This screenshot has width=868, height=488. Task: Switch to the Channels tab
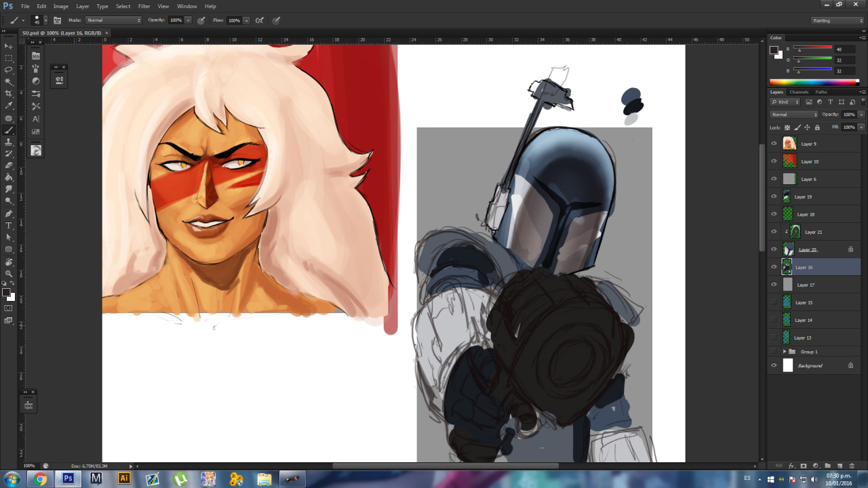tap(799, 92)
